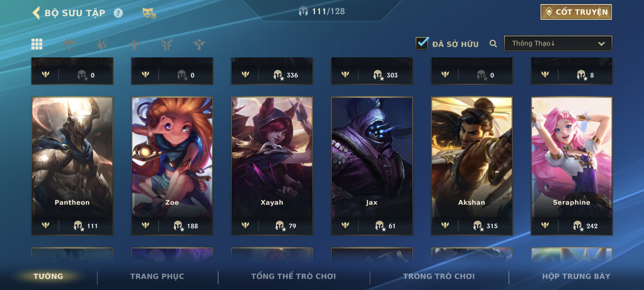Filter by the axe role icon
The image size is (644, 290).
(x=69, y=44)
